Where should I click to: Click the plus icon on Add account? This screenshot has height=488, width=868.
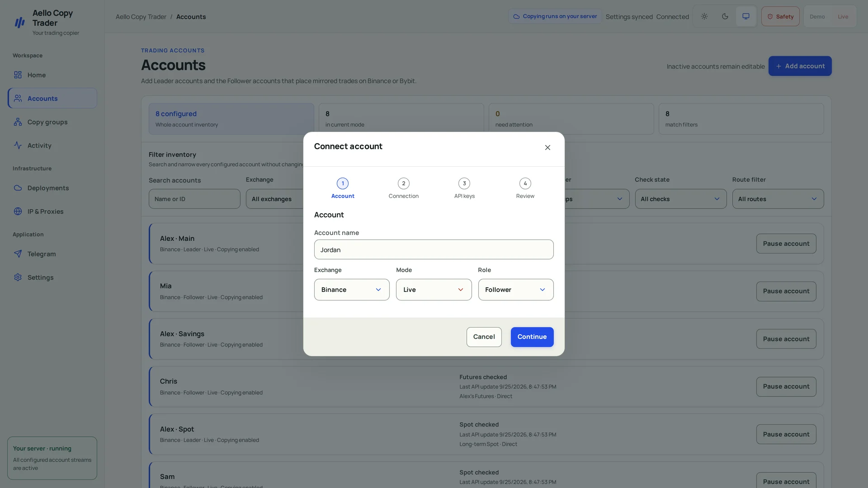tap(778, 66)
